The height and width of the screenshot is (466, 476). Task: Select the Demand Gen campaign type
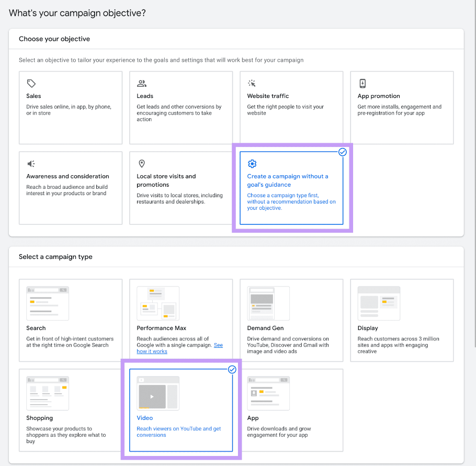click(x=291, y=320)
